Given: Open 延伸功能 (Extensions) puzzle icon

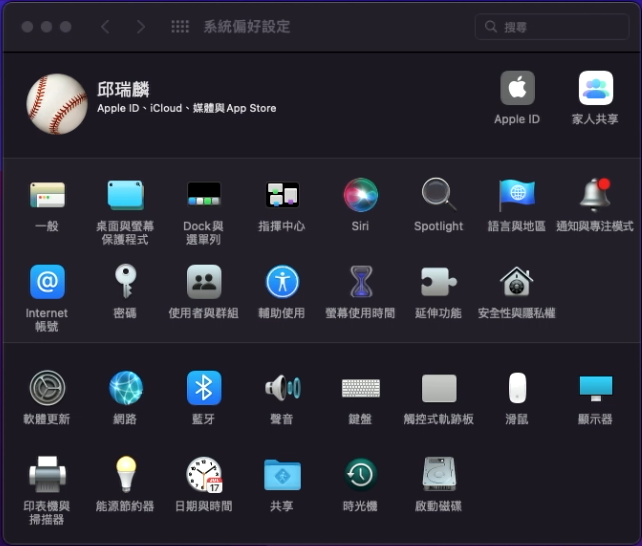Looking at the screenshot, I should tap(439, 282).
